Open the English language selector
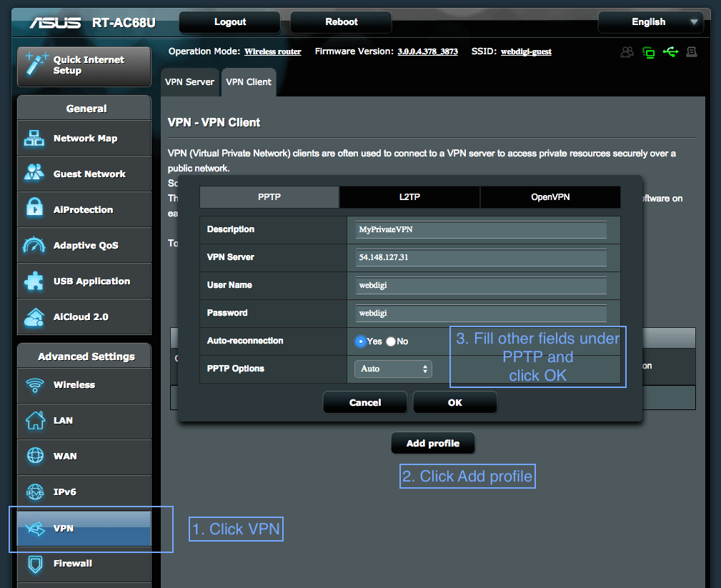This screenshot has height=588, width=721. 651,22
